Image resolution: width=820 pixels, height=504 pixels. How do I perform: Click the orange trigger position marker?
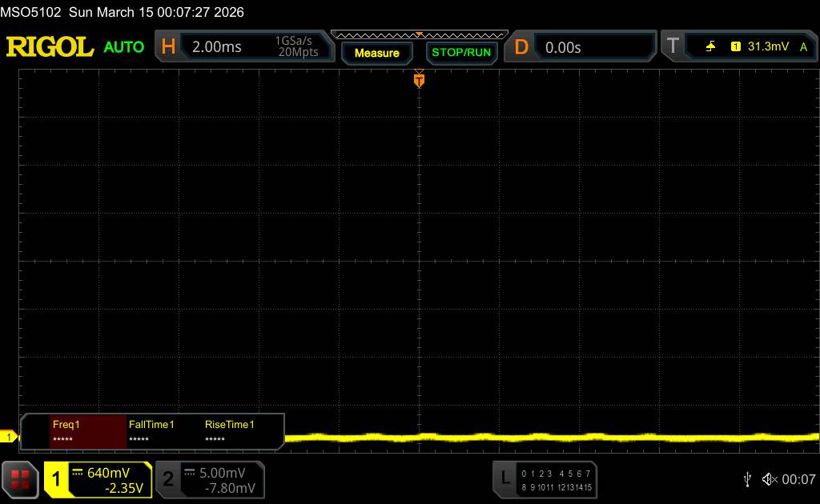(419, 80)
